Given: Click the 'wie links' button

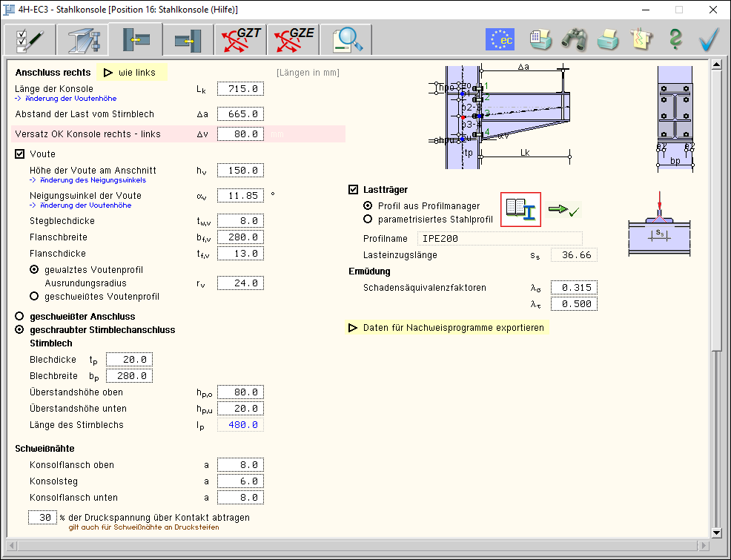Looking at the screenshot, I should coord(130,73).
